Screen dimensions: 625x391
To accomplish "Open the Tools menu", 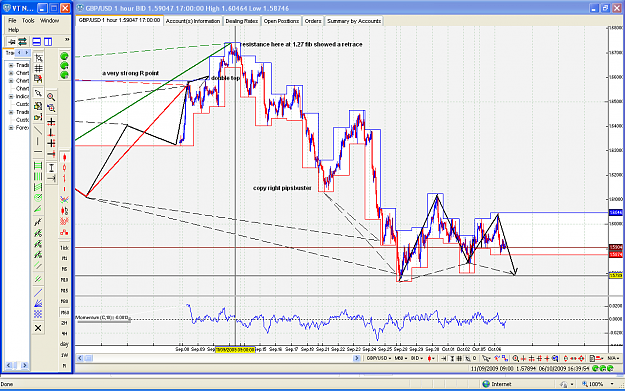I will (x=28, y=20).
